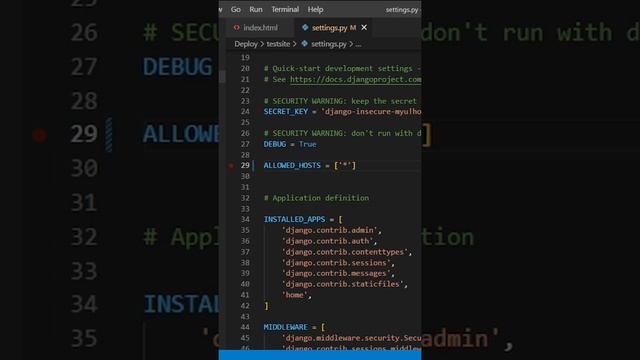Click the testsite breadcrumb
640x360 pixels.
click(x=278, y=44)
